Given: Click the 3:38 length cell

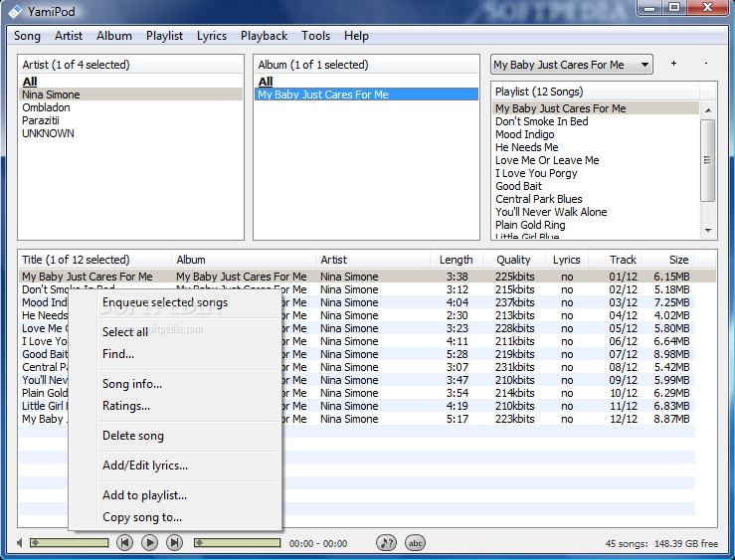Looking at the screenshot, I should click(458, 277).
